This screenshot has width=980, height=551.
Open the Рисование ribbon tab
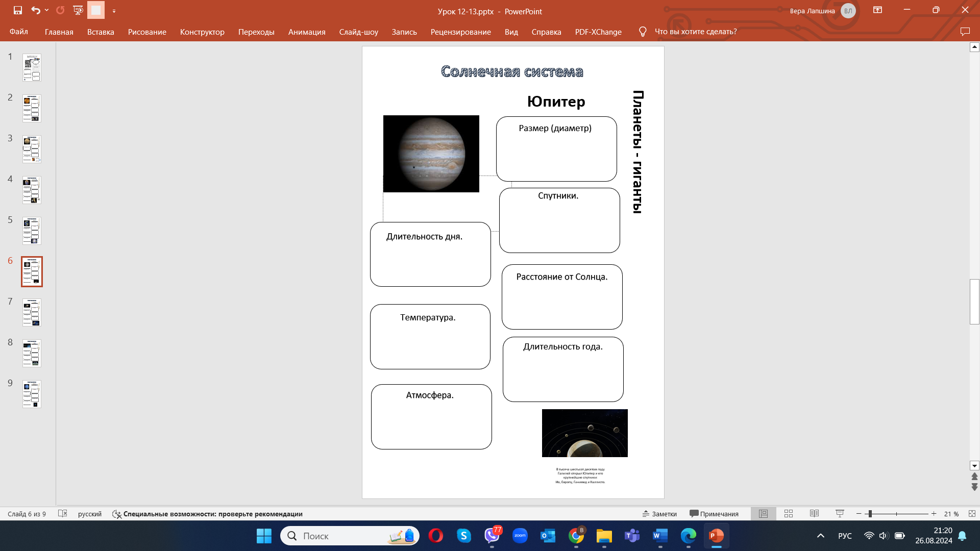coord(147,32)
